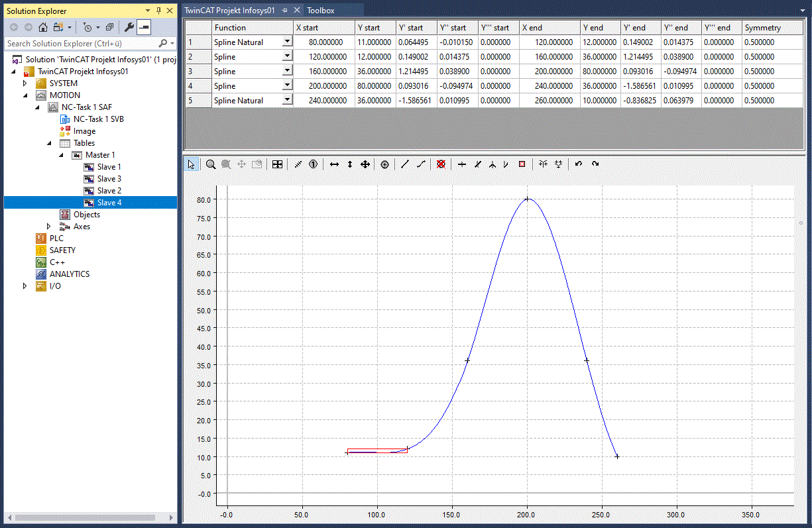Click the Home icon in Solution Explorer
Image resolution: width=812 pixels, height=528 pixels.
click(43, 27)
